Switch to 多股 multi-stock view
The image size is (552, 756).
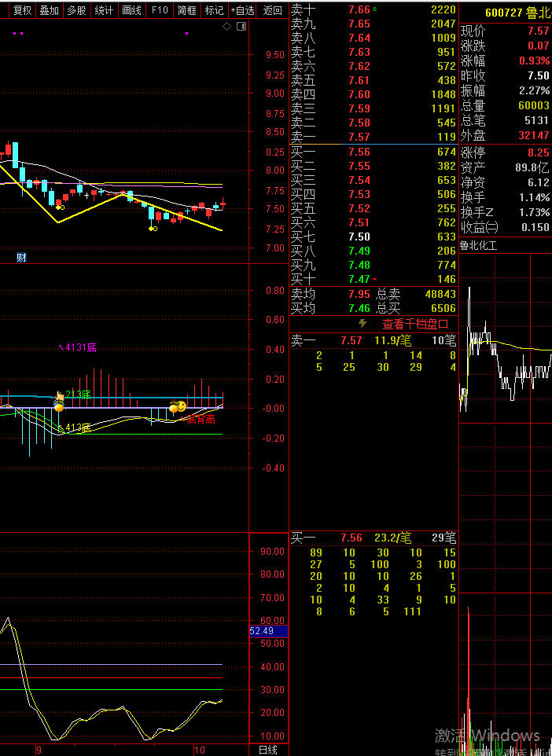click(x=76, y=10)
